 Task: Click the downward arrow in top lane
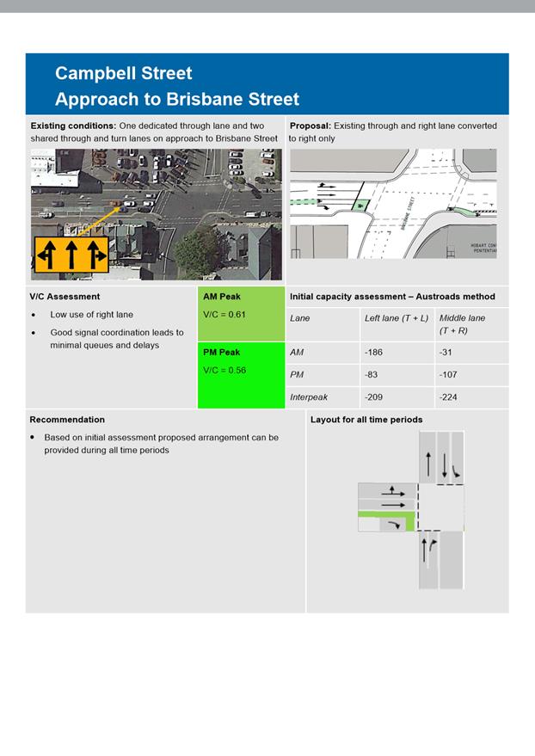pyautogui.click(x=445, y=465)
